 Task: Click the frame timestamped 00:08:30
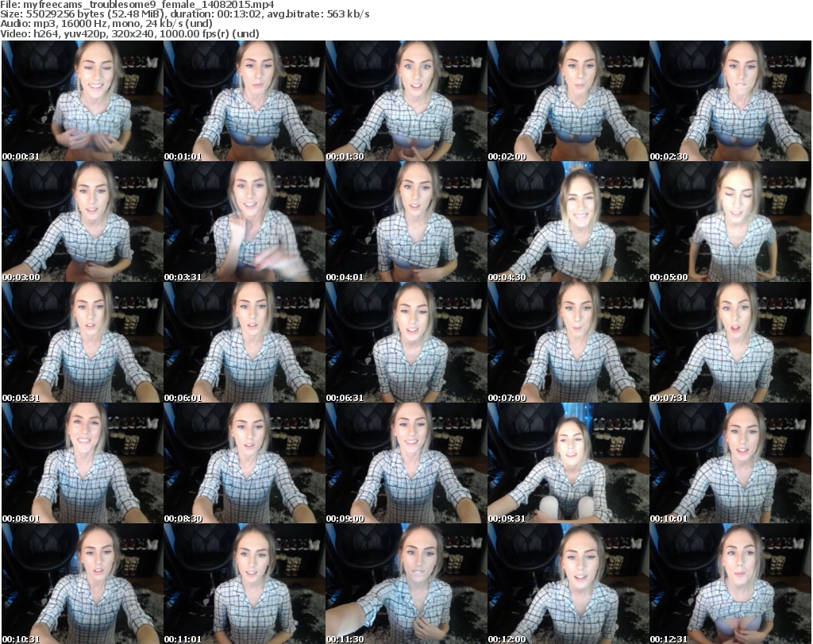[x=245, y=463]
